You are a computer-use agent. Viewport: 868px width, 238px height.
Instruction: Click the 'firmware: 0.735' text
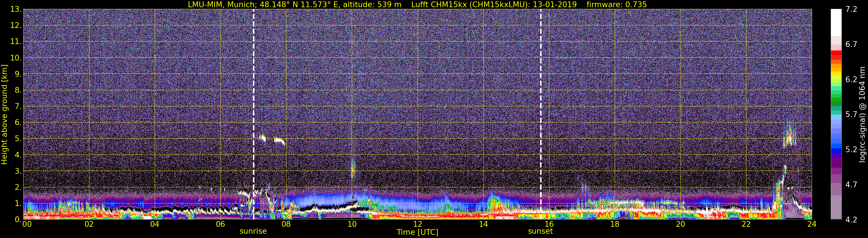617,4
